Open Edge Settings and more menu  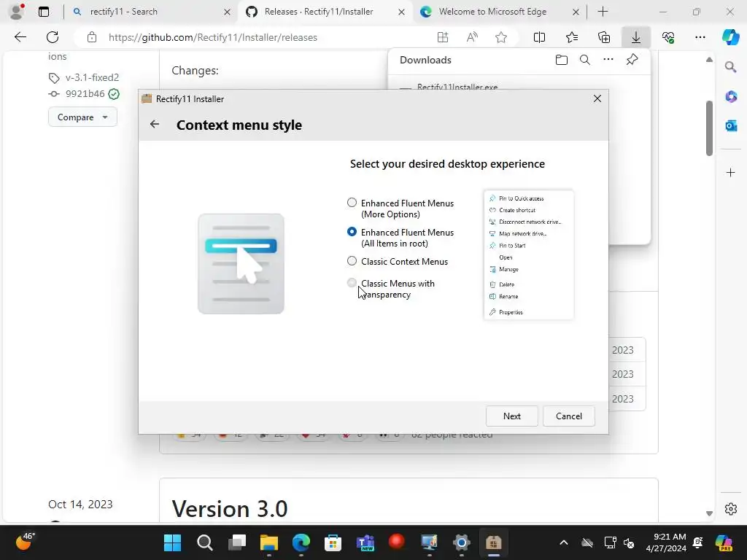[x=700, y=37]
